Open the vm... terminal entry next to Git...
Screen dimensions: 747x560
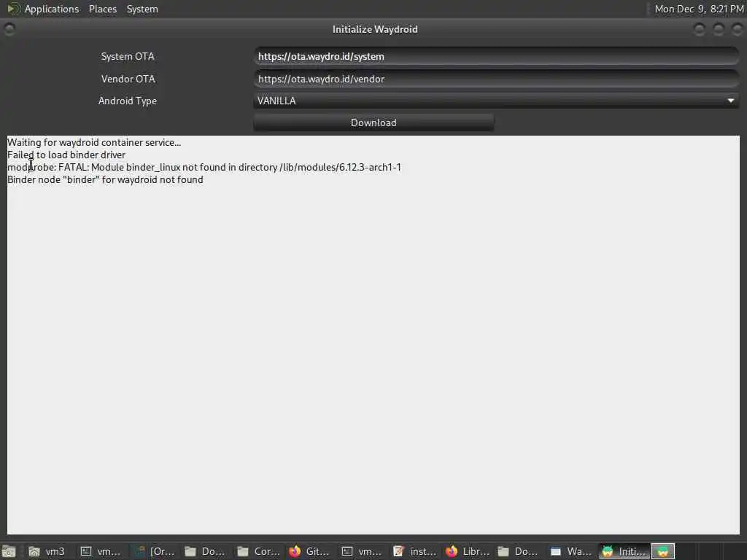[x=362, y=551]
